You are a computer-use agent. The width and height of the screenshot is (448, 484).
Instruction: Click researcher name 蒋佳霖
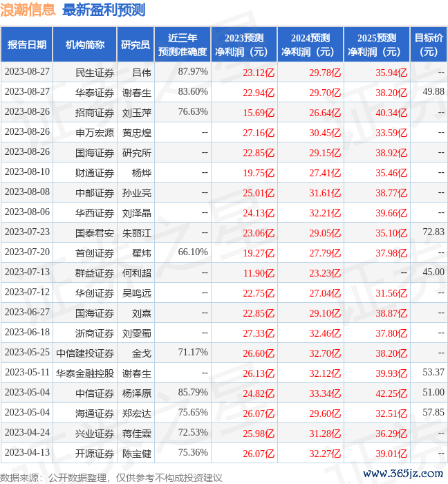click(137, 434)
